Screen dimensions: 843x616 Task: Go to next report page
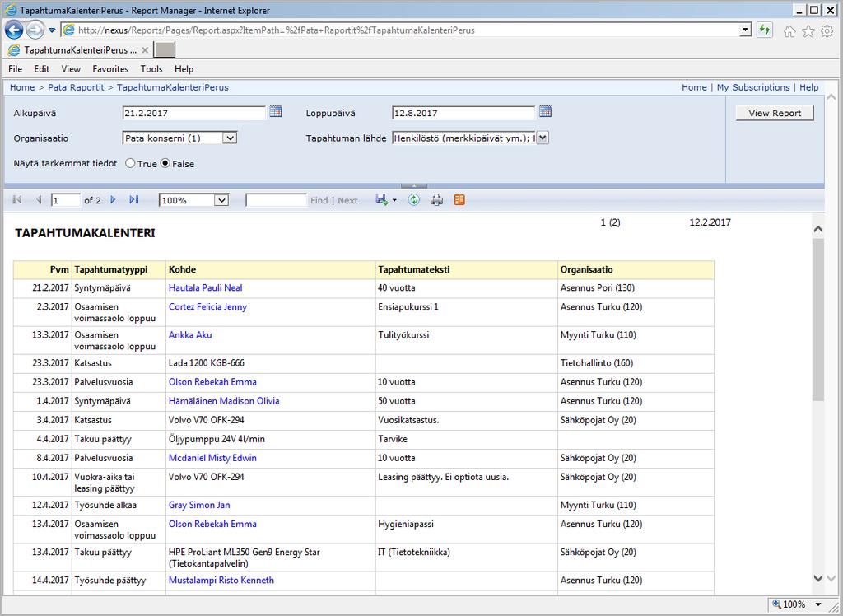pos(113,200)
